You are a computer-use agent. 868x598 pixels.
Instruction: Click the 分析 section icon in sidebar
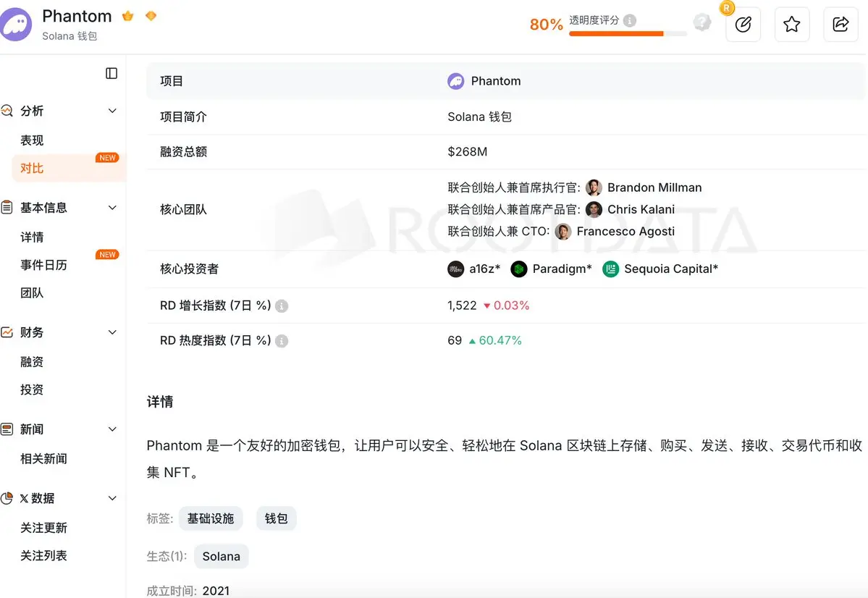[7, 111]
